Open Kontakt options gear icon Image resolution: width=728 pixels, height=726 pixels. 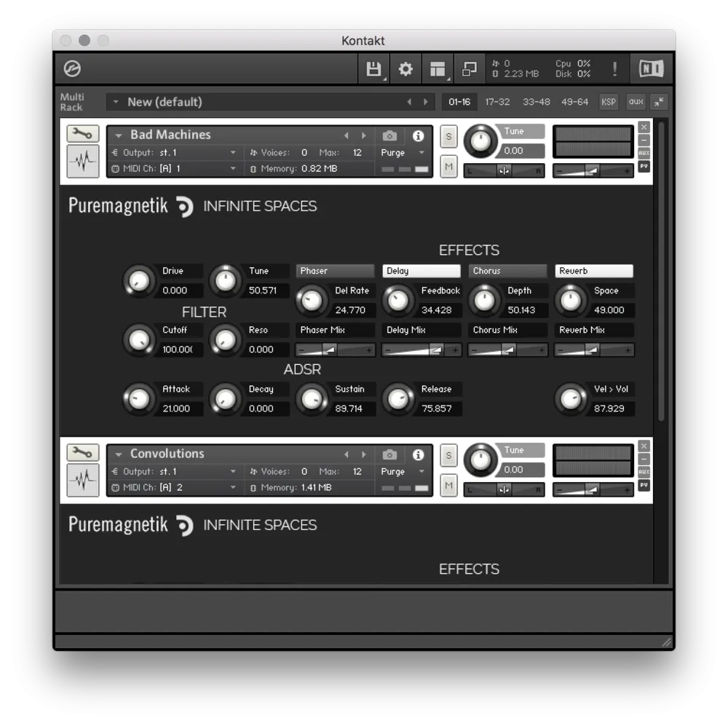coord(405,69)
